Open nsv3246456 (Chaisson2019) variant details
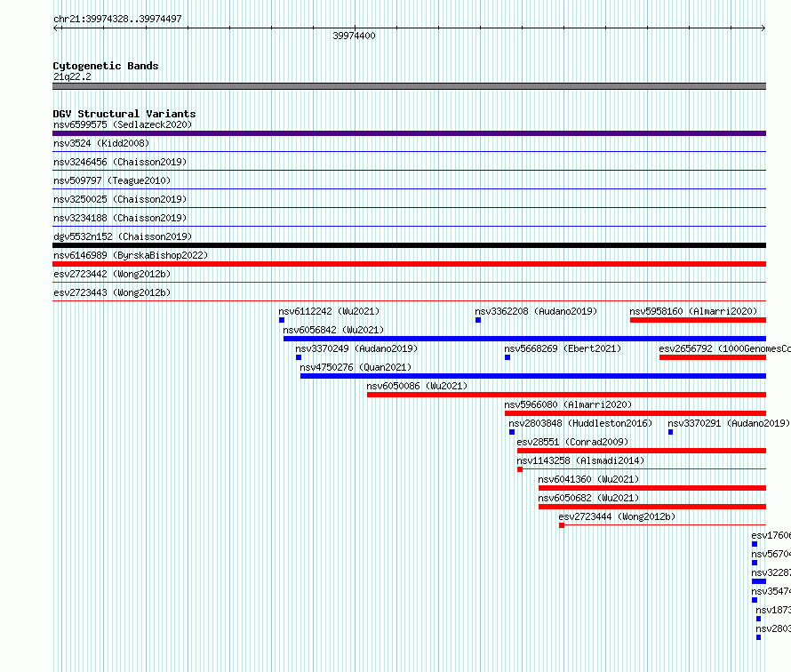The width and height of the screenshot is (791, 672). (x=120, y=162)
